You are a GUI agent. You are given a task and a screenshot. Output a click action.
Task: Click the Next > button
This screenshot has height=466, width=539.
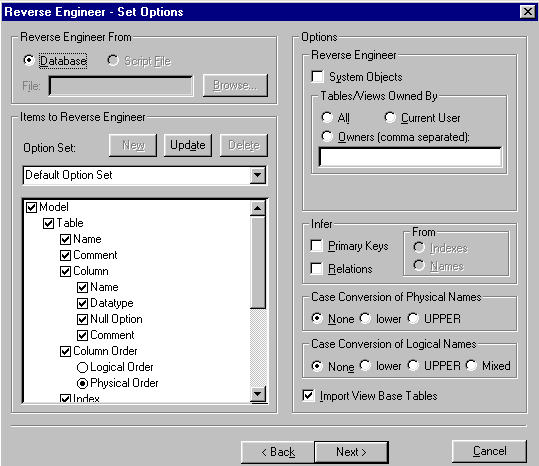(x=351, y=452)
